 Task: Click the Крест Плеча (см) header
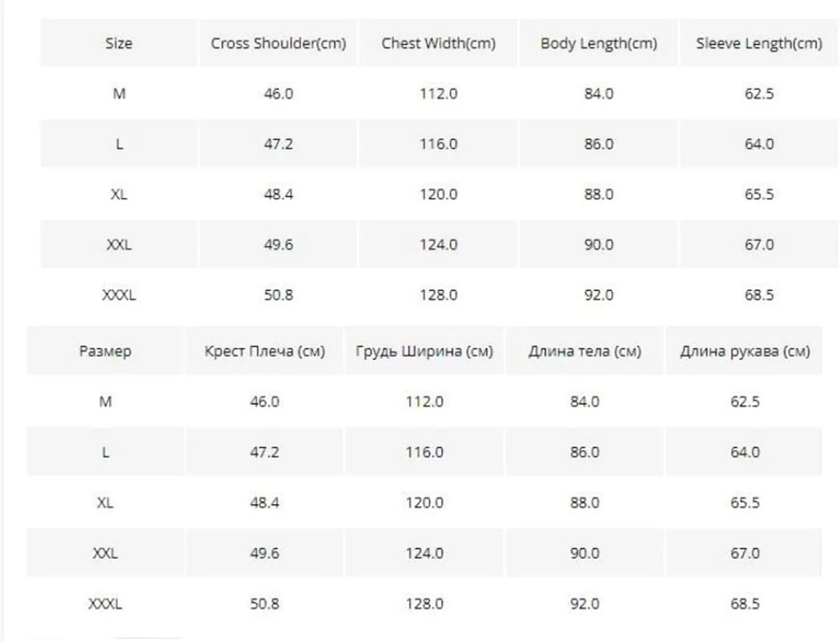(x=264, y=351)
